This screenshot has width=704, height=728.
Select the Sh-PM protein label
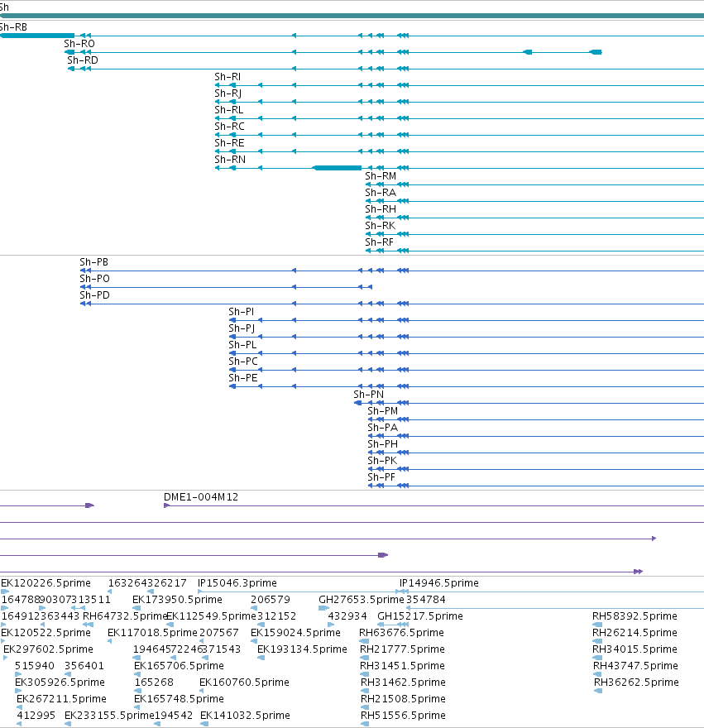(x=383, y=411)
